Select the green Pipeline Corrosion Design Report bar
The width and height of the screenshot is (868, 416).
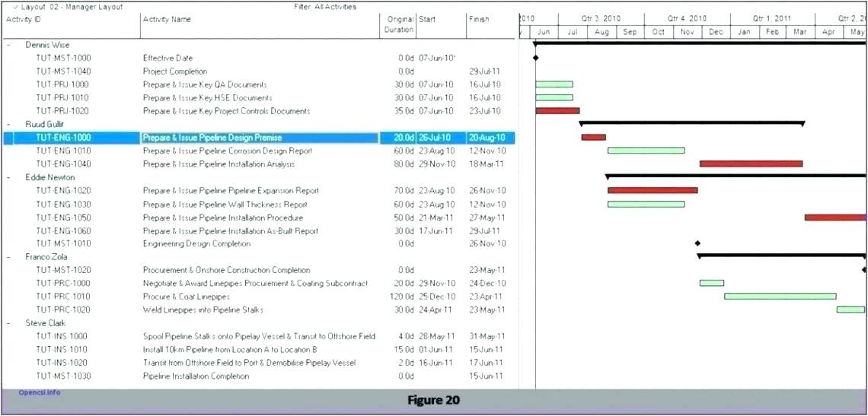646,151
